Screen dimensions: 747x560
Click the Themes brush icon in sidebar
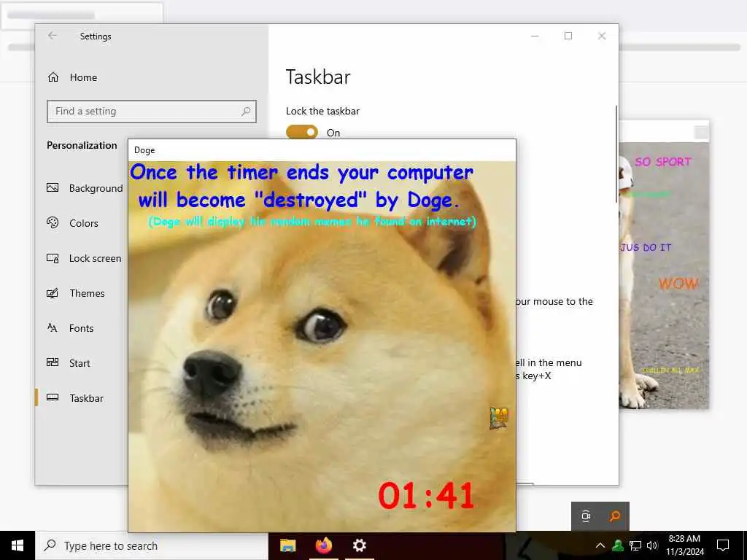click(x=53, y=293)
